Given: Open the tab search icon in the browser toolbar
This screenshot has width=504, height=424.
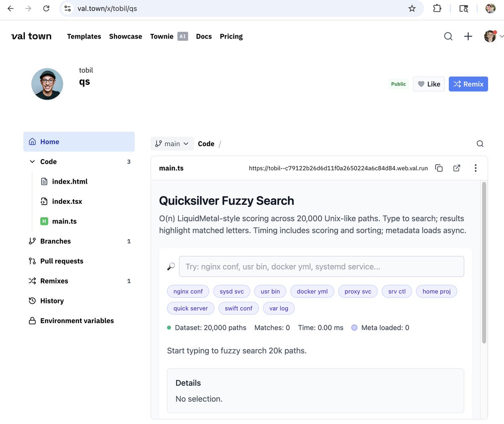Looking at the screenshot, I should pos(464,8).
